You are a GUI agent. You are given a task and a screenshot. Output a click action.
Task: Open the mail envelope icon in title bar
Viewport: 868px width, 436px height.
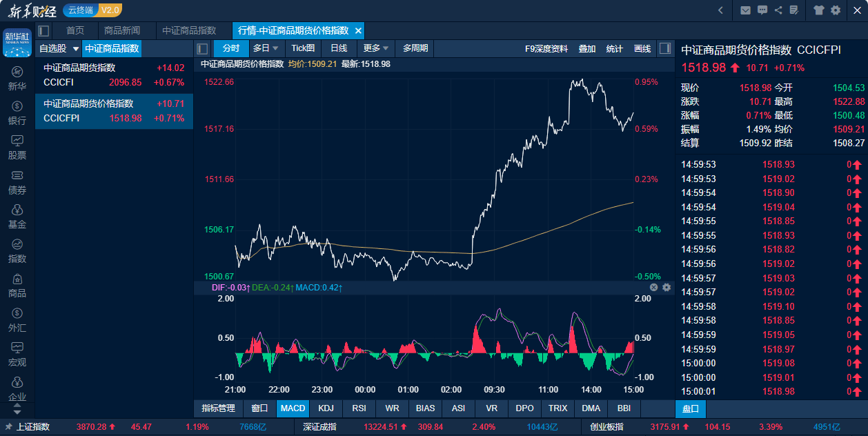pyautogui.click(x=745, y=10)
